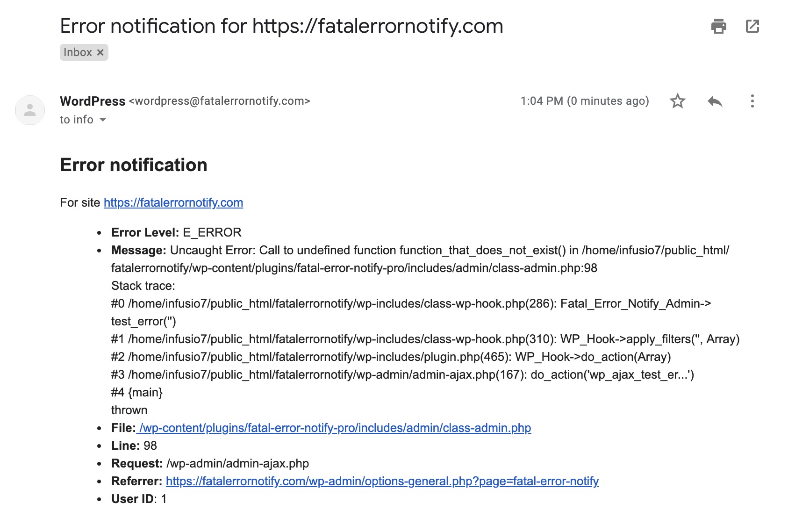Open the recipient details disclosure arrow

(x=102, y=120)
